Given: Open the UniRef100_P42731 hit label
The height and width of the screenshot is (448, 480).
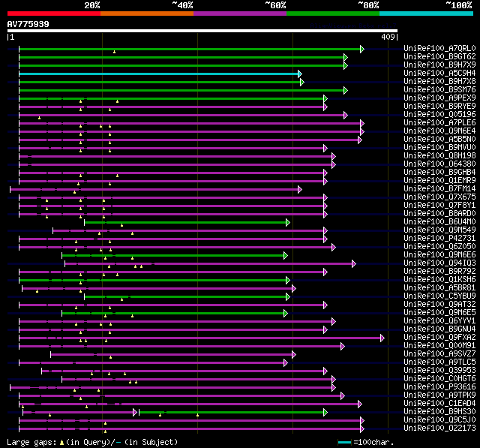Looking at the screenshot, I should (439, 238).
